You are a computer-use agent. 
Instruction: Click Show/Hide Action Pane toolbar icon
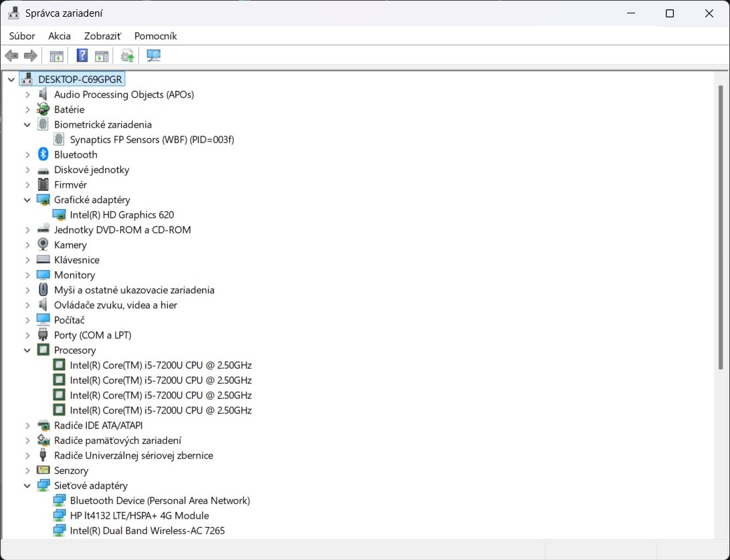(x=102, y=56)
